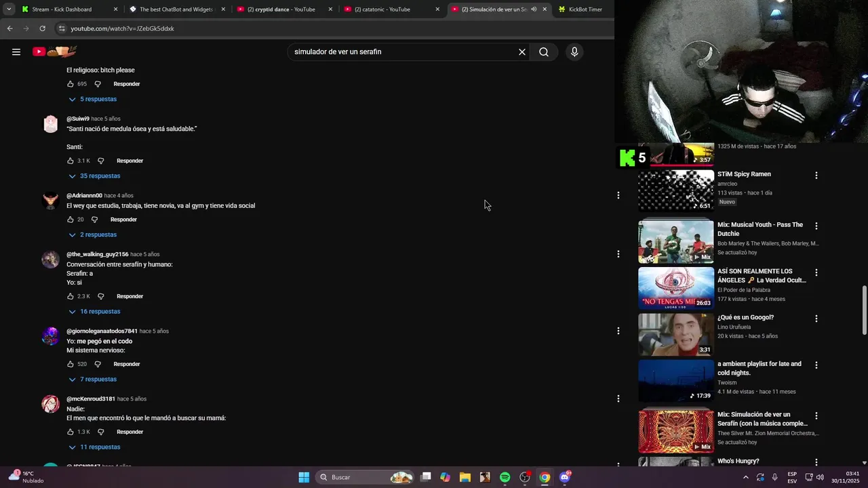Open the @Suiwi9 channel link

coord(78,119)
